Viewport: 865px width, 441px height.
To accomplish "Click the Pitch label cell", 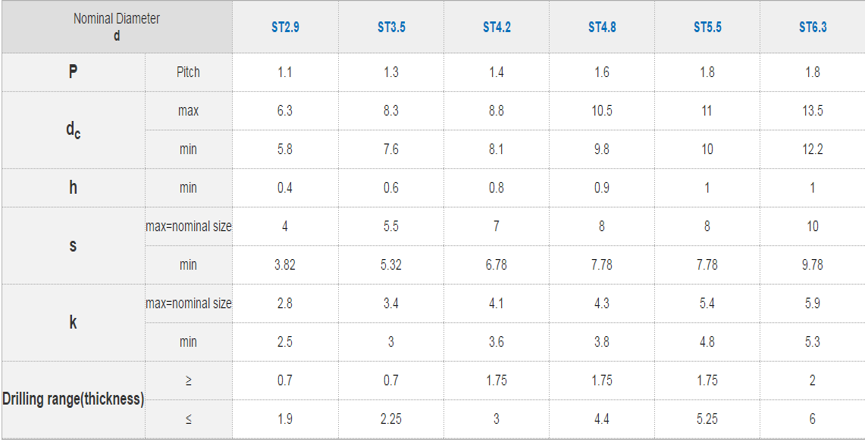I will coord(189,72).
